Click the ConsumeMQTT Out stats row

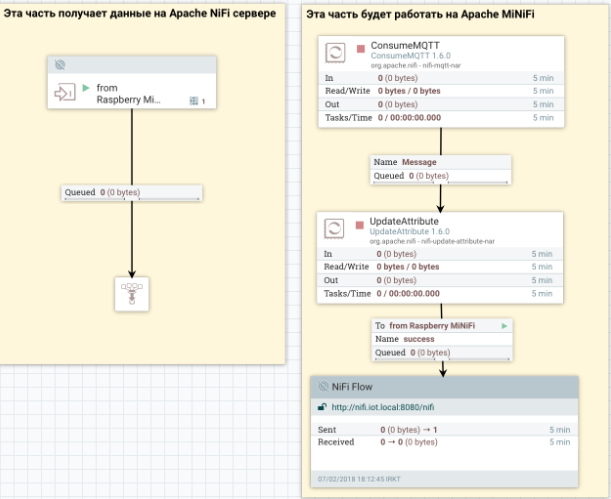(441, 104)
